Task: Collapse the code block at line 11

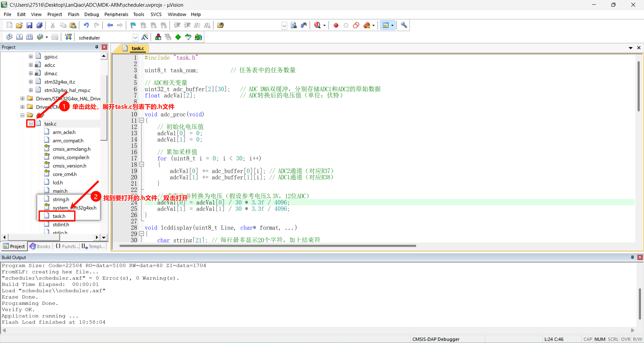Action: pos(142,120)
